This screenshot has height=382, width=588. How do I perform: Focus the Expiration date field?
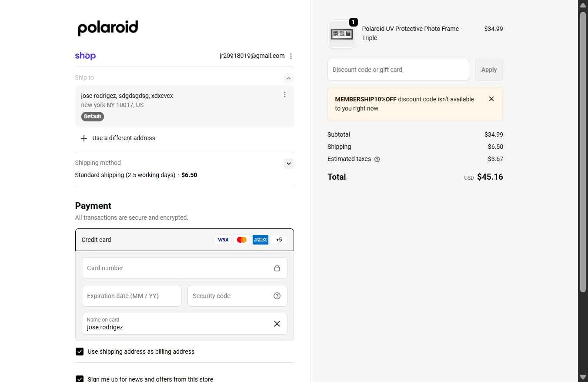click(131, 296)
